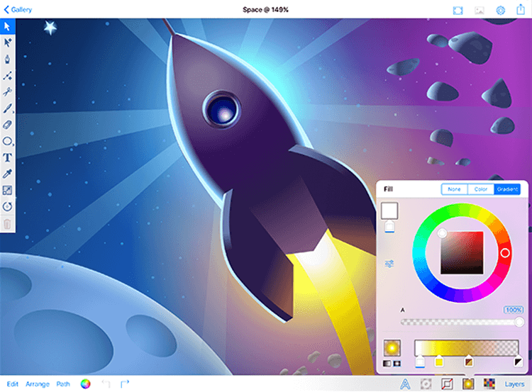Click the gradient bar to add stop
The image size is (532, 392).
(x=466, y=347)
